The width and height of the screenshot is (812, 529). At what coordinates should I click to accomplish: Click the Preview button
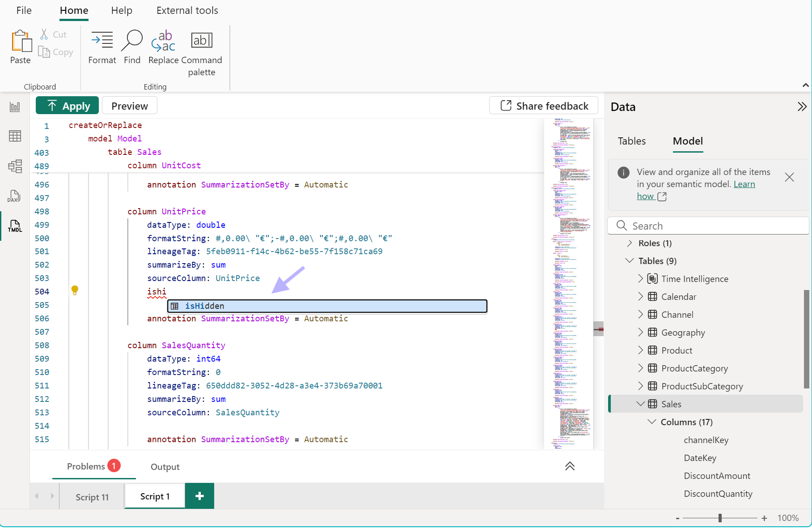click(x=130, y=106)
